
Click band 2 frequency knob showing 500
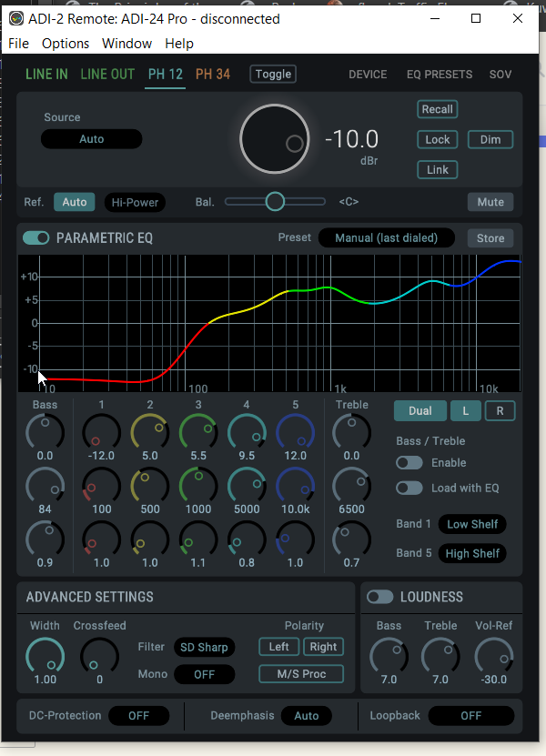(150, 486)
